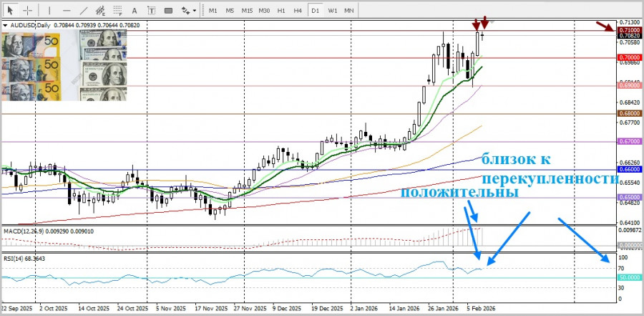This screenshot has width=644, height=316.
Task: Enable the H1 timeframe
Action: 281,10
